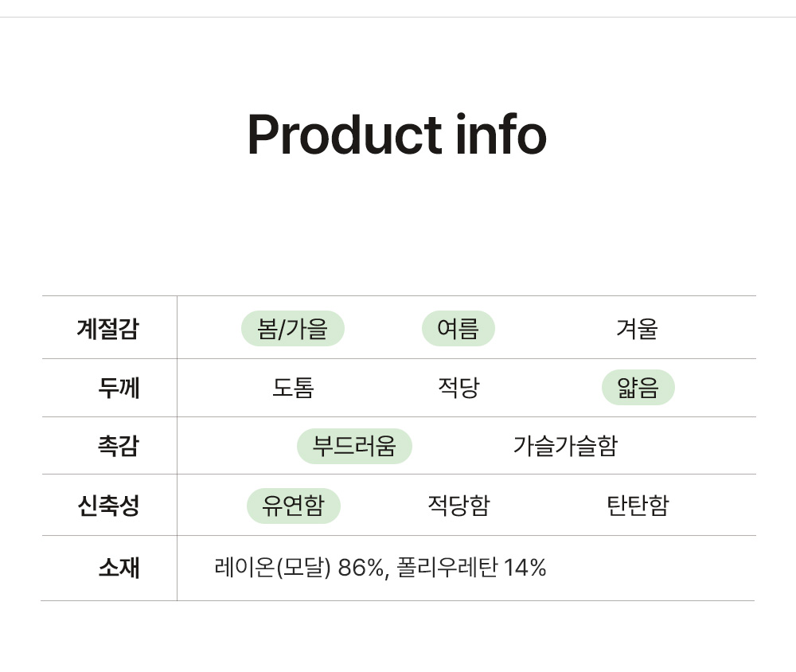Choose the 적당함 elasticity option
This screenshot has height=672, width=796.
(458, 506)
